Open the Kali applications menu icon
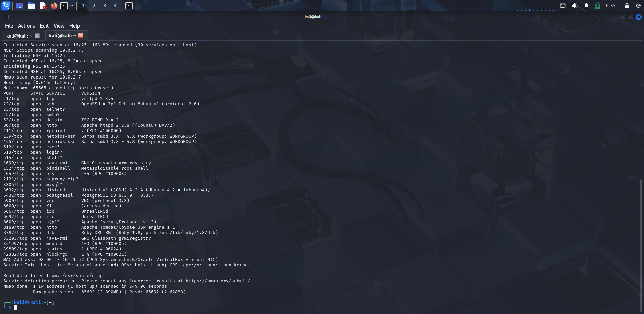The width and height of the screenshot is (644, 314). [6, 6]
